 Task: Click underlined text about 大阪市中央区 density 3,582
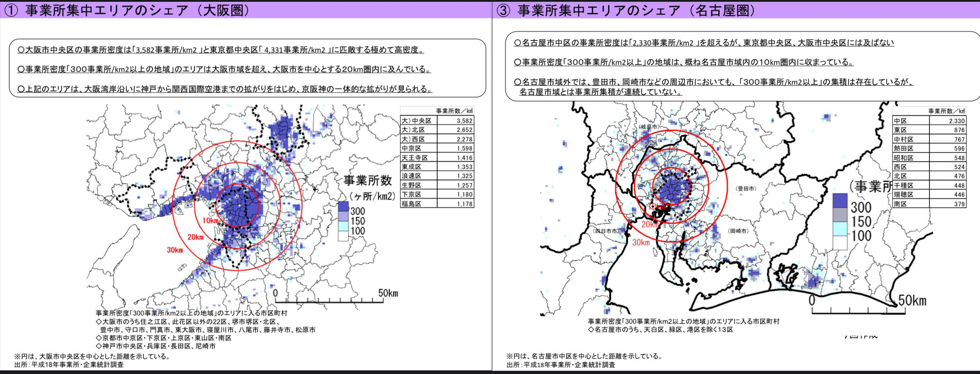(221, 50)
